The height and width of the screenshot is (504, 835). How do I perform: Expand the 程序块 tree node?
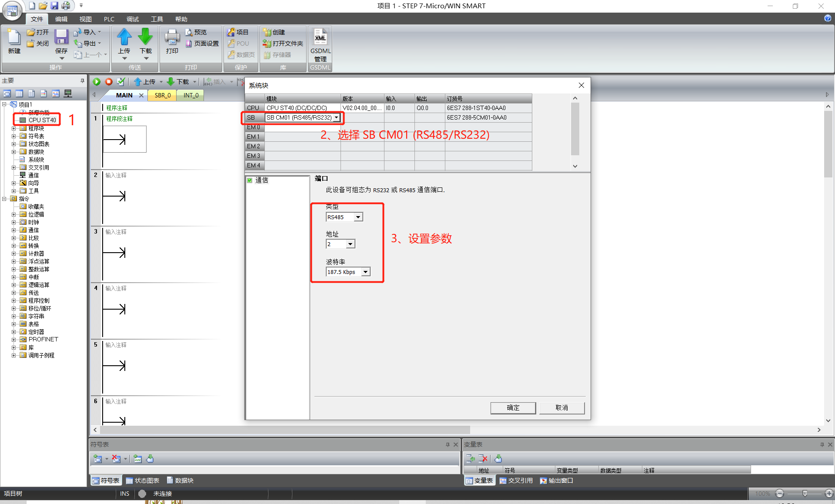click(x=13, y=128)
